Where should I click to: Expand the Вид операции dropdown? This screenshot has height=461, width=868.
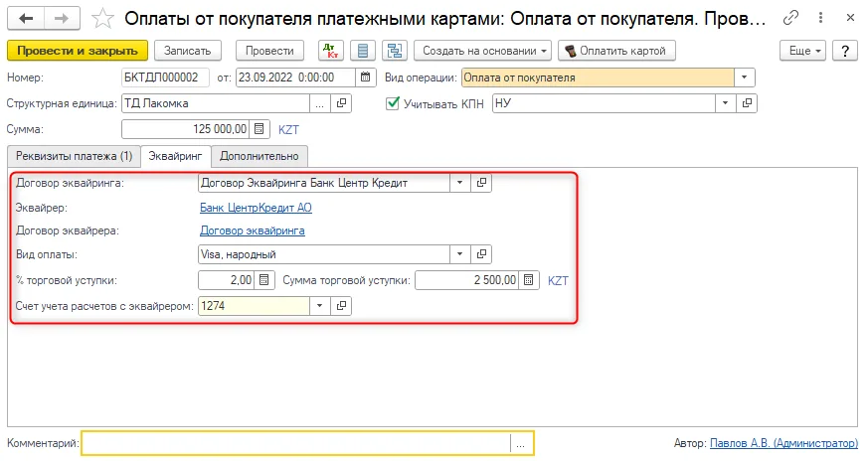pos(745,77)
